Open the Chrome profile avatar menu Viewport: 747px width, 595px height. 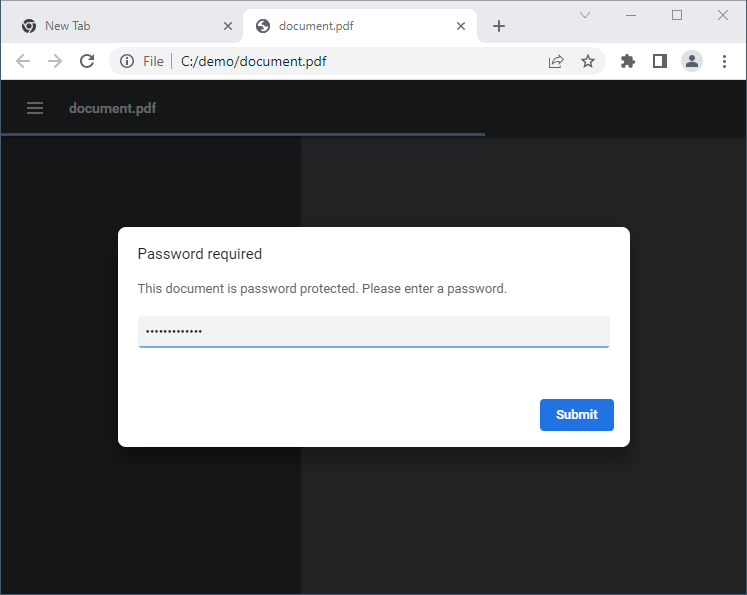pos(692,61)
